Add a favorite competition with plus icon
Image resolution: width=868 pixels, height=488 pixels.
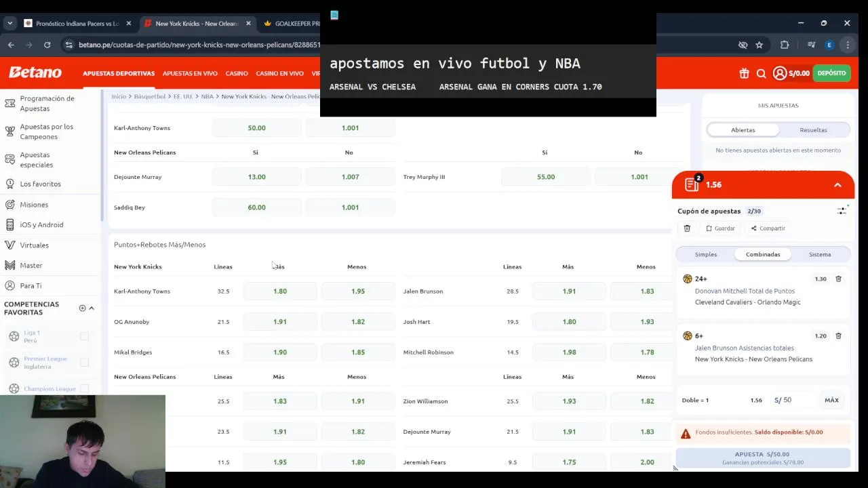pos(82,308)
